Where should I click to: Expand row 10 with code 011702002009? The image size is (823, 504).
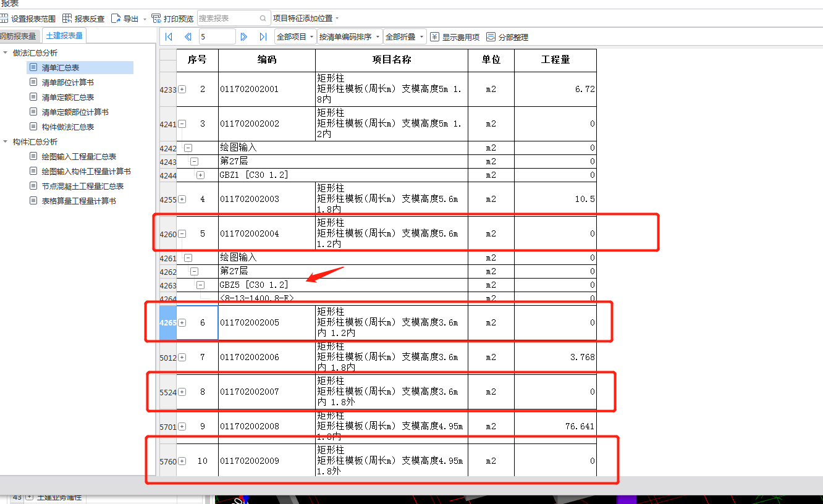coord(182,461)
